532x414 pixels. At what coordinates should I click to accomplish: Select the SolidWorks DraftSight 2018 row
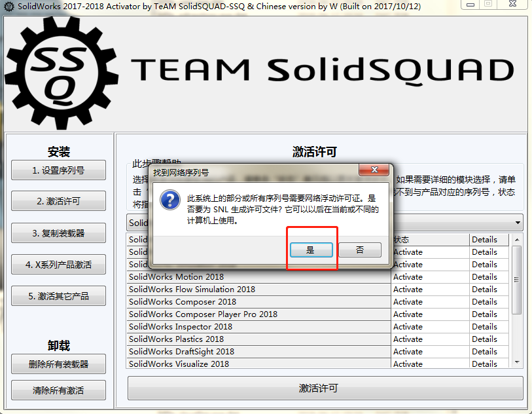[x=259, y=352]
